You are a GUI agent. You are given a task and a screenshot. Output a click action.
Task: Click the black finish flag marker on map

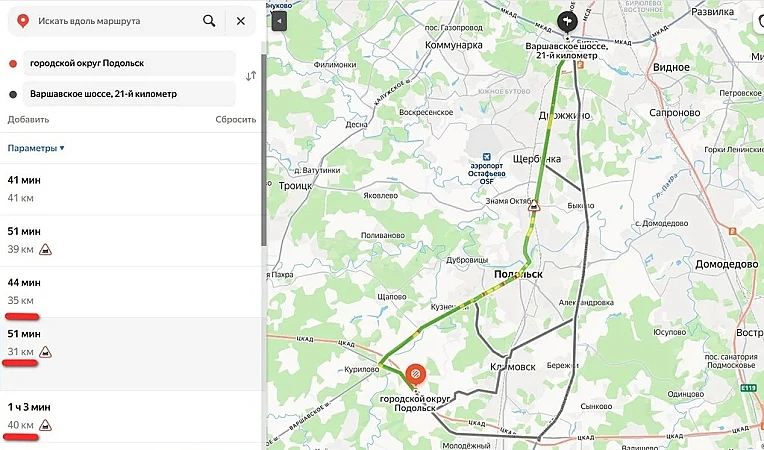pos(566,21)
